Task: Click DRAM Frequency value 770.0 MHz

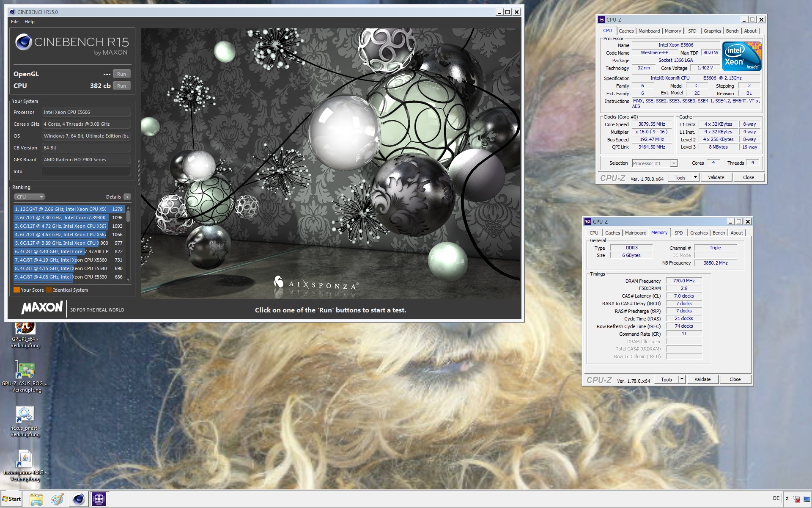Action: pyautogui.click(x=684, y=281)
